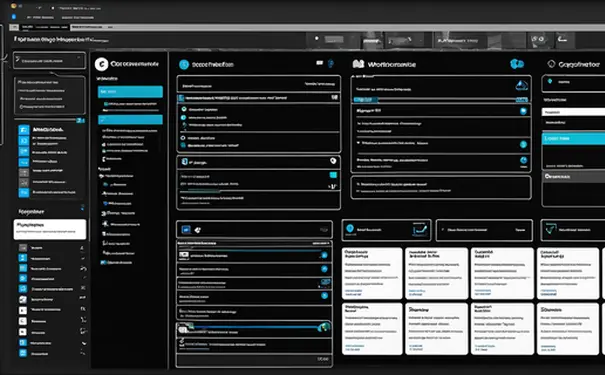This screenshot has width=605, height=375.
Task: Click the white open-book icon beside the workspace heading
Action: [x=358, y=64]
